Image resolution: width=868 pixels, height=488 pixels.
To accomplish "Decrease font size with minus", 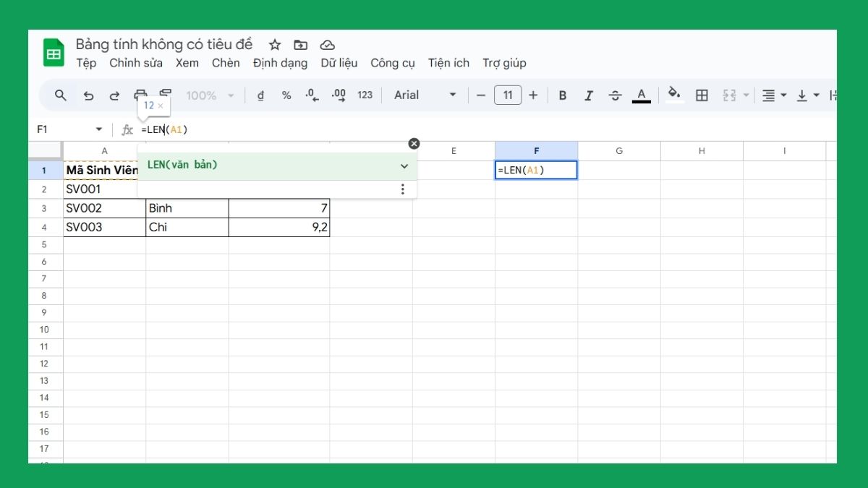I will pos(481,95).
